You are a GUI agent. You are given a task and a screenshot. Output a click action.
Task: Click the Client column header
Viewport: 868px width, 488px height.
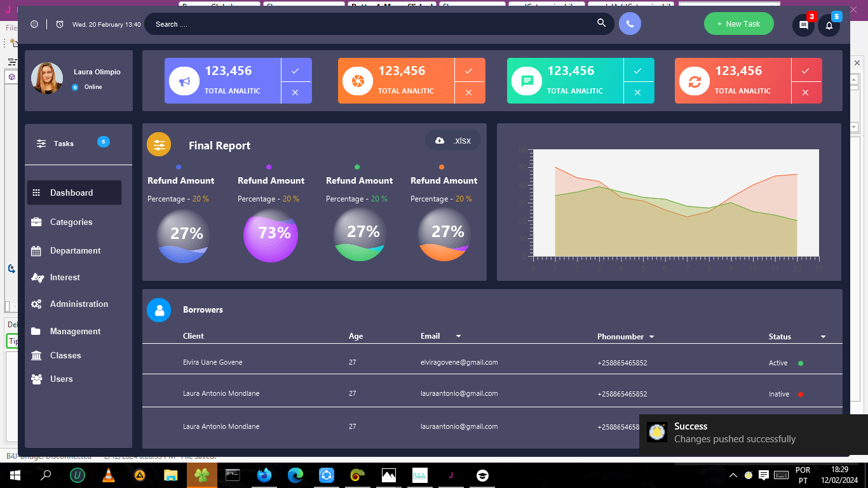(x=193, y=336)
